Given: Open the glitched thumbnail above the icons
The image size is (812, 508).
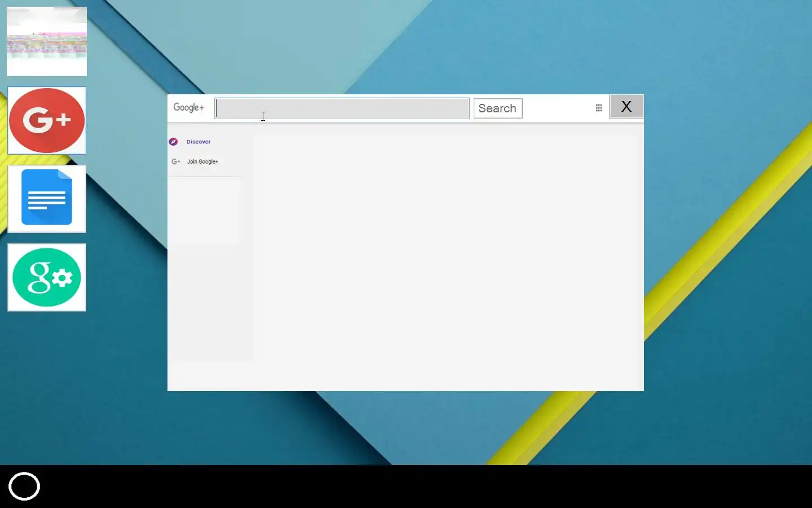Looking at the screenshot, I should [x=47, y=42].
